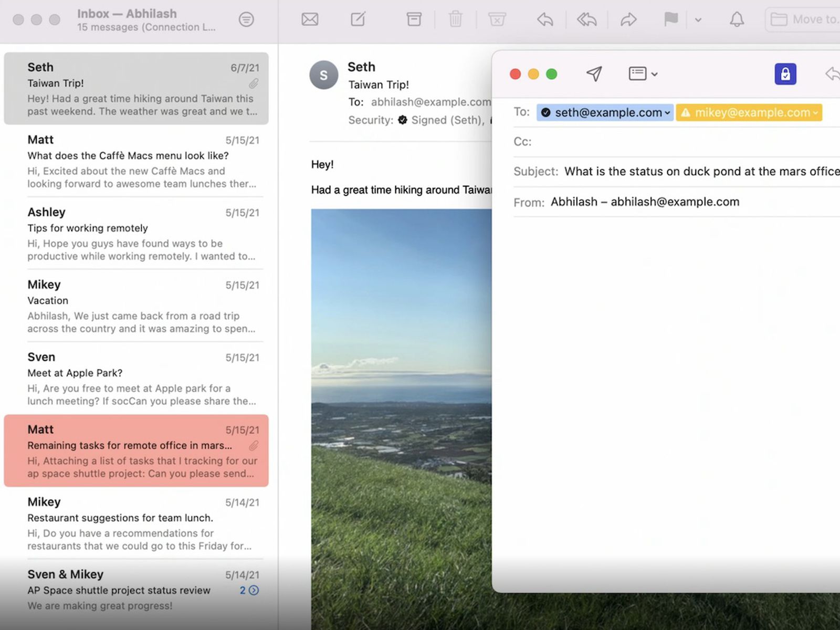This screenshot has width=840, height=630.
Task: Archive the selected message
Action: tap(414, 20)
